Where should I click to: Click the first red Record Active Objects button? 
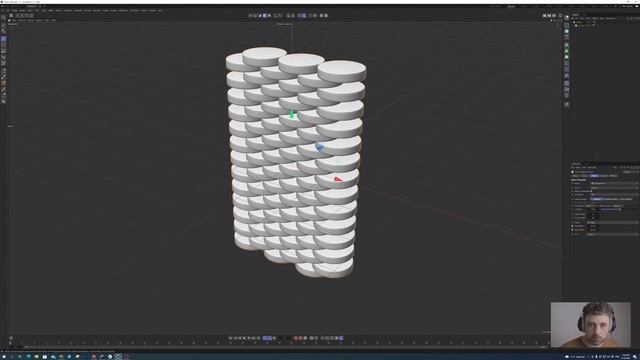click(295, 338)
